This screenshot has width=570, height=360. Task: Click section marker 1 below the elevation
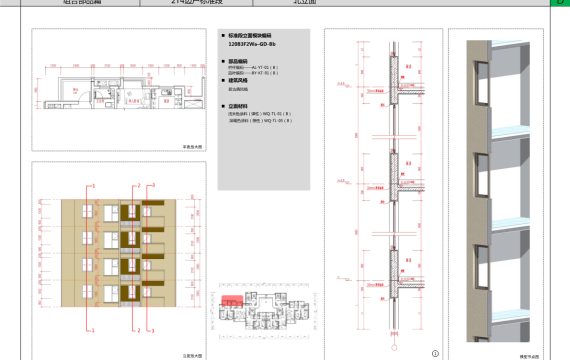pos(93,330)
